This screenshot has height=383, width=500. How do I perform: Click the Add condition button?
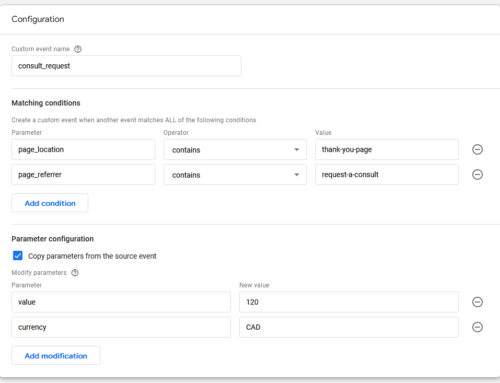50,203
